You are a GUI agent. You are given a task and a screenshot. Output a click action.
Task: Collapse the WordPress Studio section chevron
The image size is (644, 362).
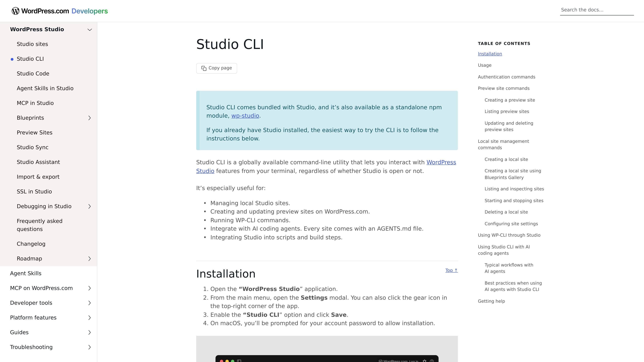pos(90,30)
